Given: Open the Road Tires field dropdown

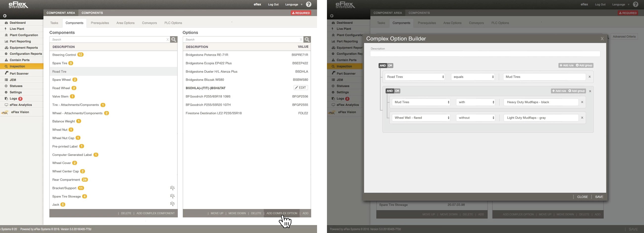Looking at the screenshot, I should [x=415, y=77].
